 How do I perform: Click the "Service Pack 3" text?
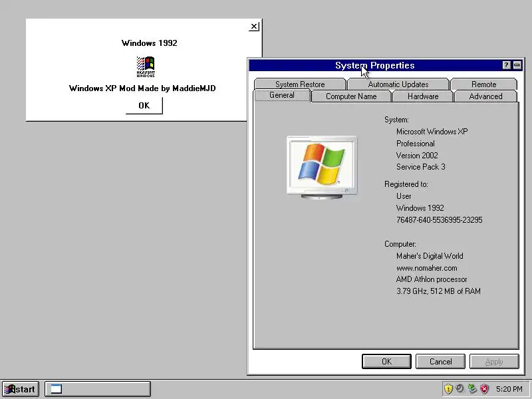pyautogui.click(x=421, y=167)
